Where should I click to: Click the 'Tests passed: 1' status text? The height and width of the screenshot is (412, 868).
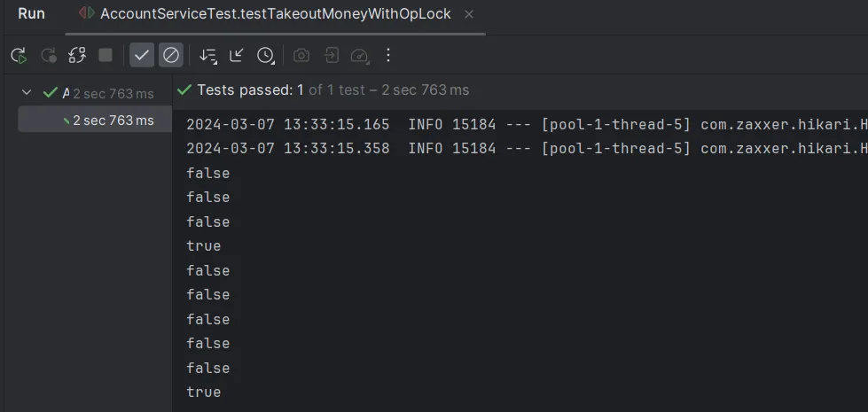[x=250, y=89]
